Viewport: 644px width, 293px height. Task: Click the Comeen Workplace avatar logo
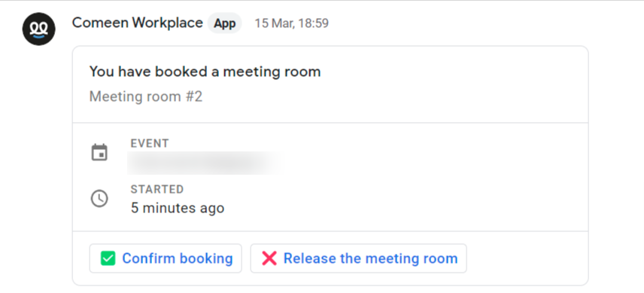click(x=38, y=29)
